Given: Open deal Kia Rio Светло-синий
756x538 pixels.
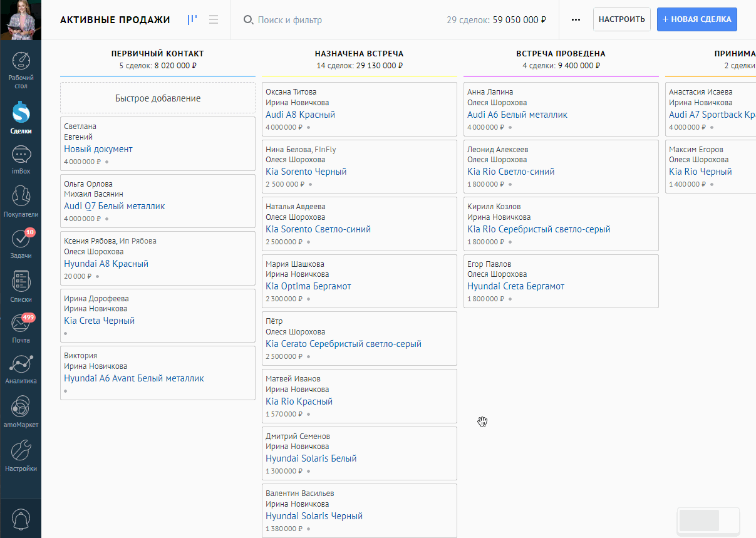Looking at the screenshot, I should coord(510,172).
